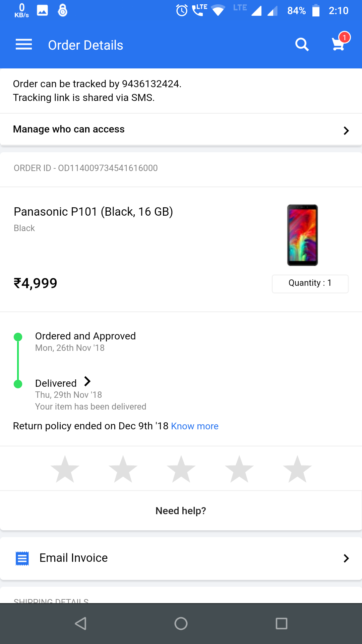The width and height of the screenshot is (362, 644).
Task: Open Panasonic P101 (Black, 16 GB) title
Action: (x=93, y=212)
